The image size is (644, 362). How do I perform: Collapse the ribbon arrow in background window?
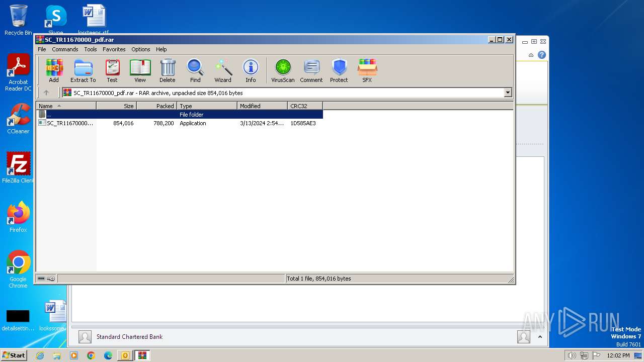(531, 55)
